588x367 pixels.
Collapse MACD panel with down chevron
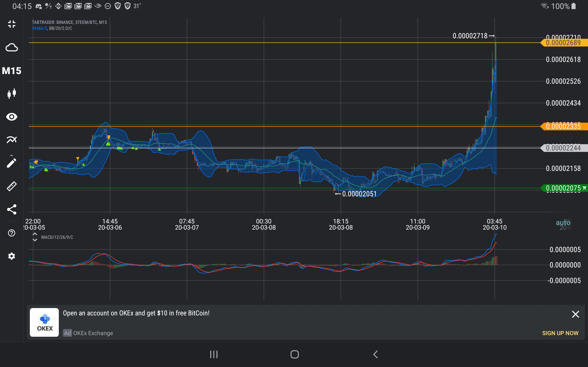click(x=35, y=240)
